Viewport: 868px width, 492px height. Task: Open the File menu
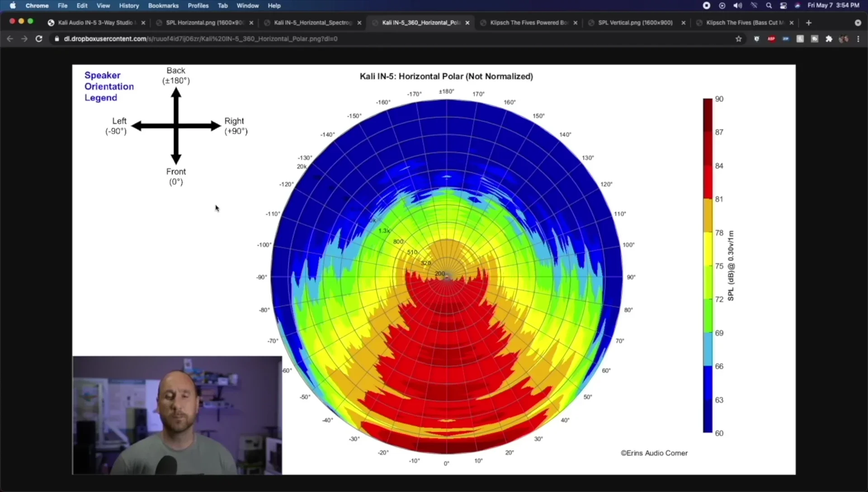click(62, 5)
